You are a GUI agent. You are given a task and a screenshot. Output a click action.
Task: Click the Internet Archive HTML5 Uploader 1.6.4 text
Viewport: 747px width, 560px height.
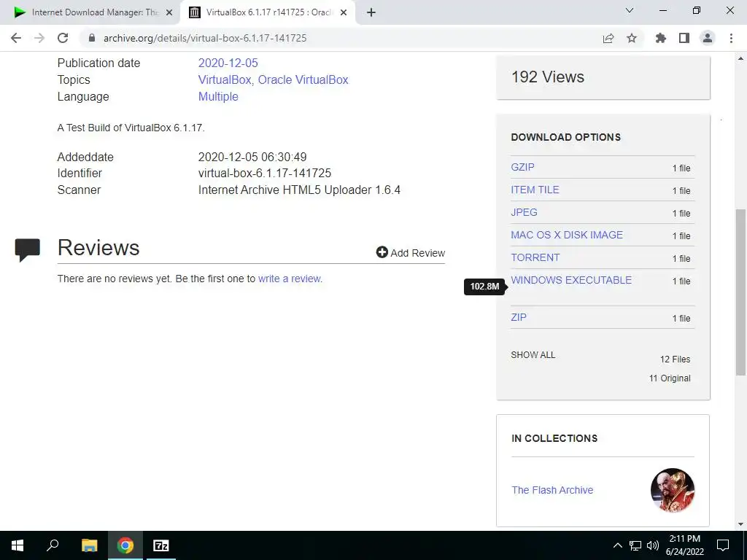pos(299,190)
